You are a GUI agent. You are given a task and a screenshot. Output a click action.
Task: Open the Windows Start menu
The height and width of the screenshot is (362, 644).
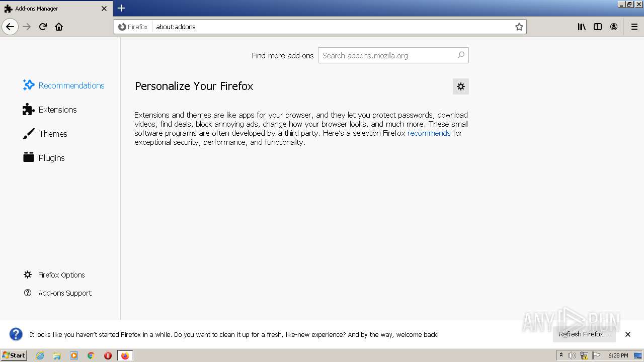coord(14,355)
